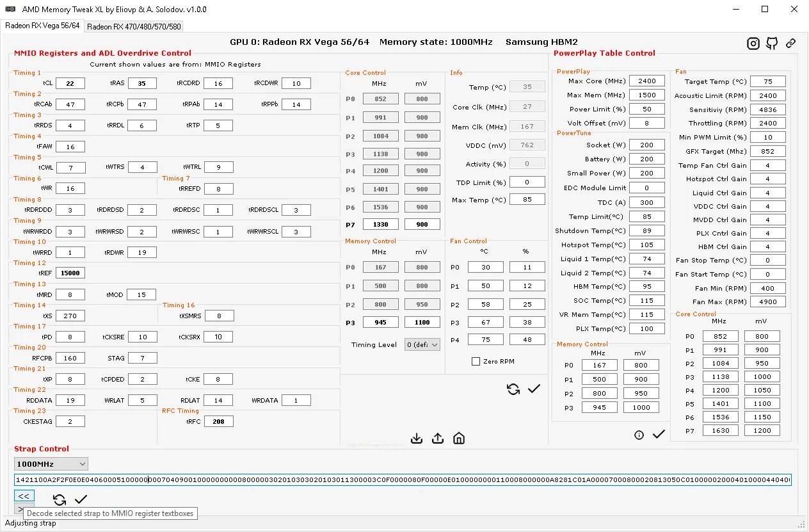Edit the Fan Target Temp (°C) field
This screenshot has width=809, height=532.
click(x=768, y=81)
